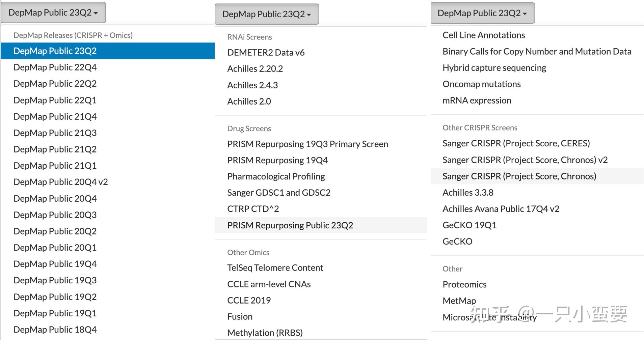This screenshot has height=340, width=644.
Task: Select DepMap Public 18Q4 from the list
Action: click(55, 330)
